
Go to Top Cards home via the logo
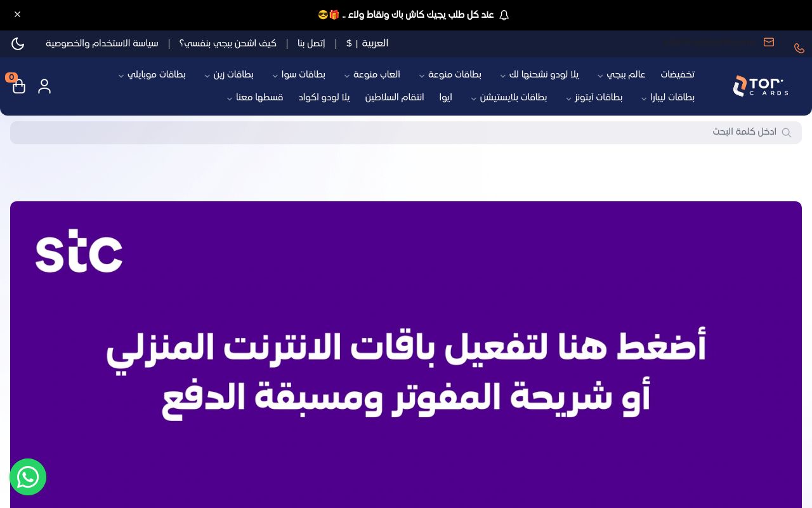coord(761,86)
